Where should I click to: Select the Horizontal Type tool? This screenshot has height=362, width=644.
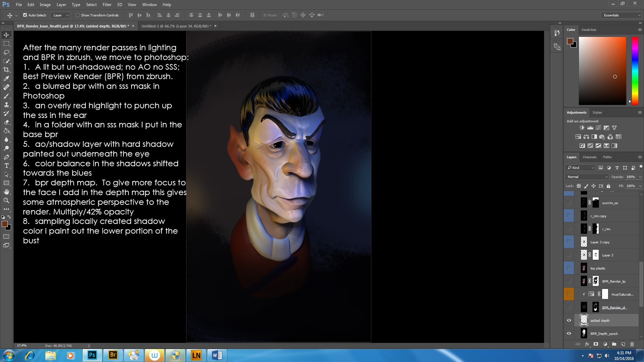tap(6, 166)
